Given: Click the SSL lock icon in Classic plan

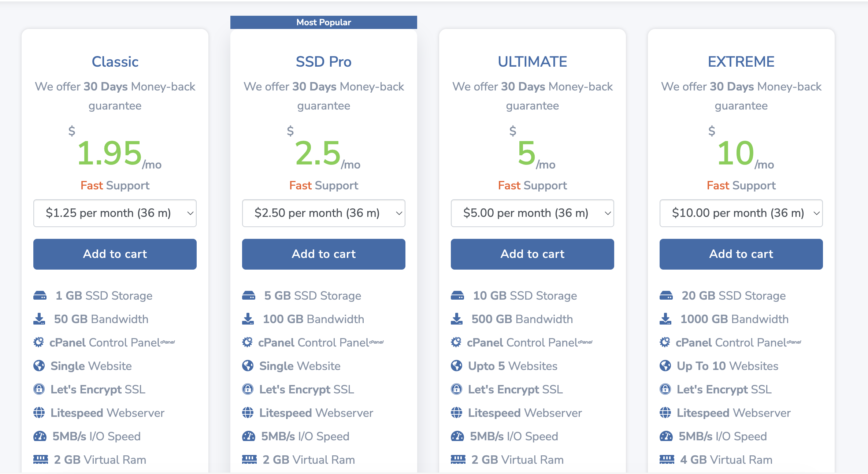Looking at the screenshot, I should tap(39, 389).
